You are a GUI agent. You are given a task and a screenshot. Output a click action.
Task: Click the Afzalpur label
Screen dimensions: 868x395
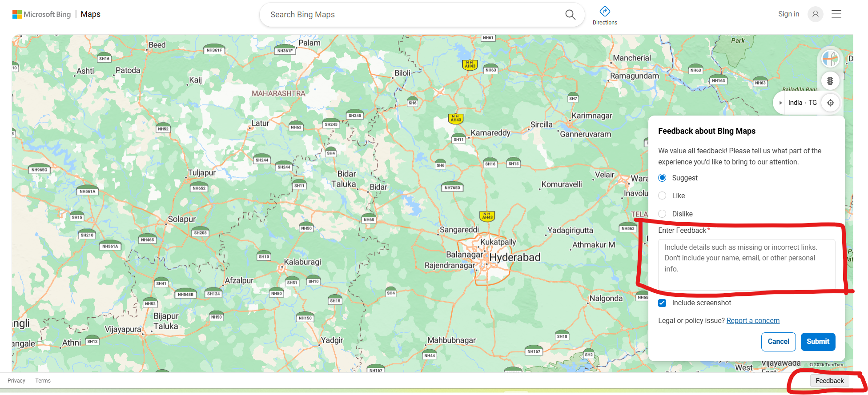click(239, 280)
